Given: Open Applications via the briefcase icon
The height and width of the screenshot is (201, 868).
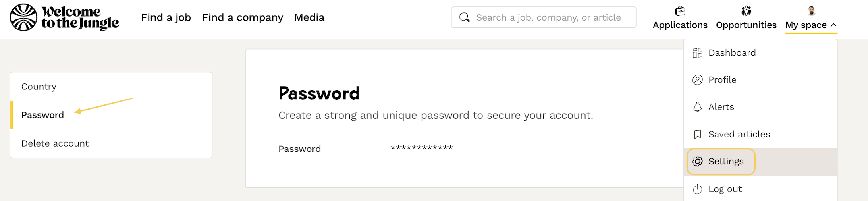Looking at the screenshot, I should point(680,11).
